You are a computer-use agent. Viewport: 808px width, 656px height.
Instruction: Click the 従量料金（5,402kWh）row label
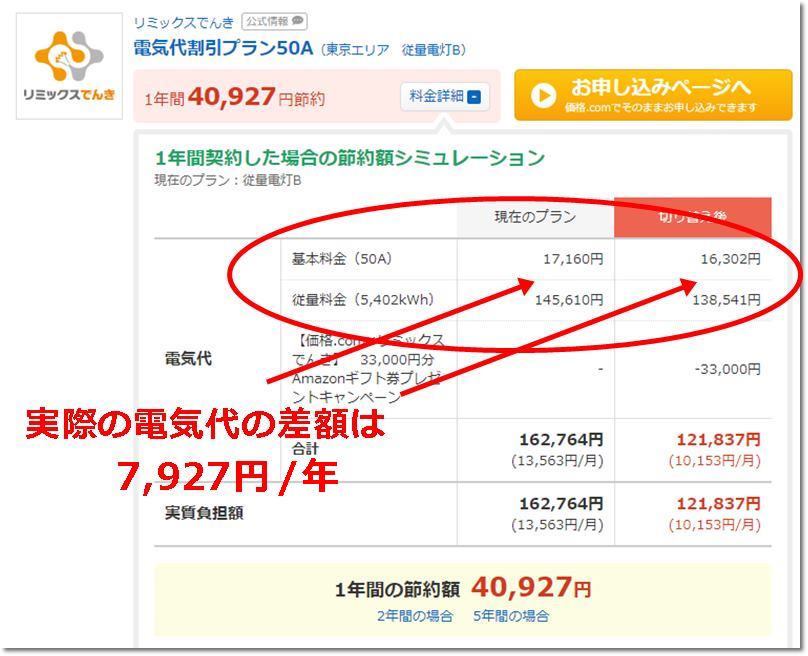pos(363,299)
